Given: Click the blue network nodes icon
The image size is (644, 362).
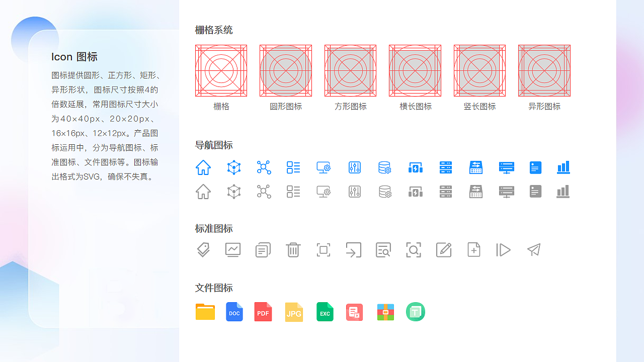Looking at the screenshot, I should pos(264,167).
